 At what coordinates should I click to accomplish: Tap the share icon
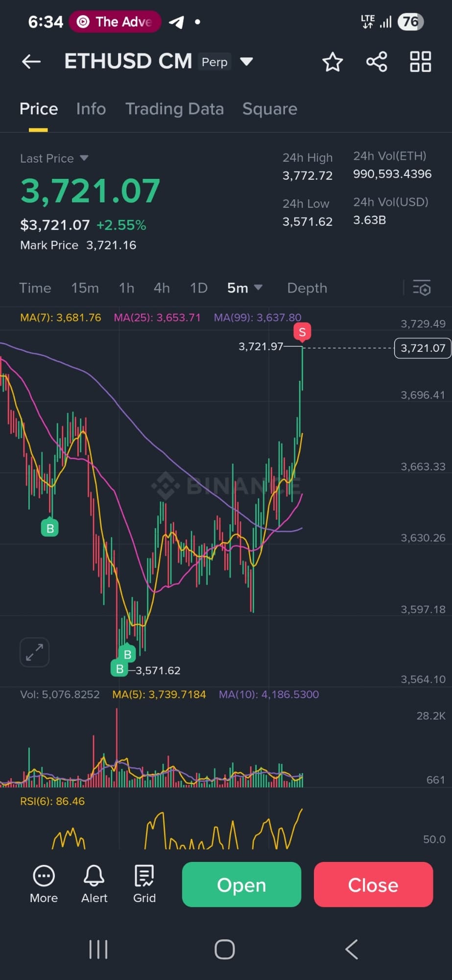(x=377, y=62)
